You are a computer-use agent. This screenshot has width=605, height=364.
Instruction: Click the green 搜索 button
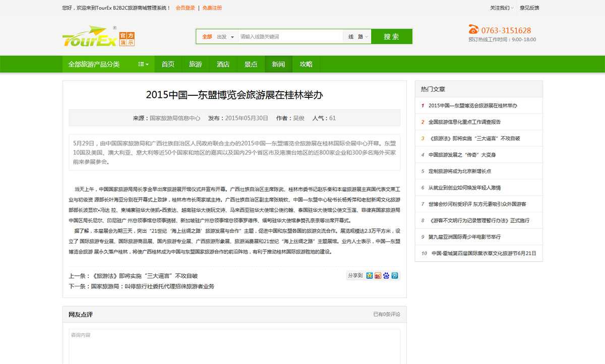coord(392,37)
